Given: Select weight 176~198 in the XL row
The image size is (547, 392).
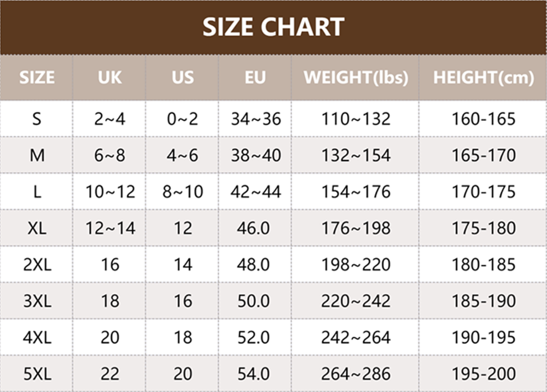Looking at the screenshot, I should (356, 228).
